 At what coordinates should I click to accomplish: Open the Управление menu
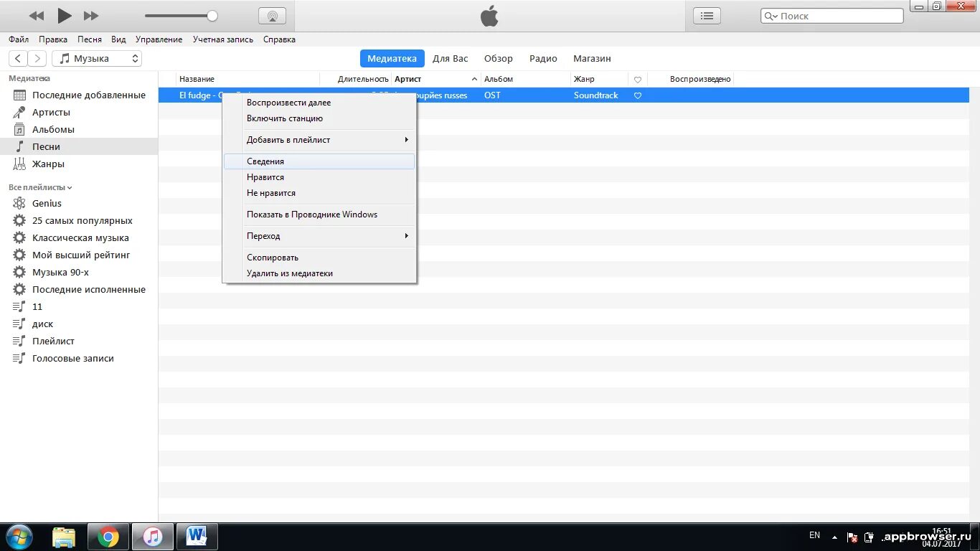159,39
